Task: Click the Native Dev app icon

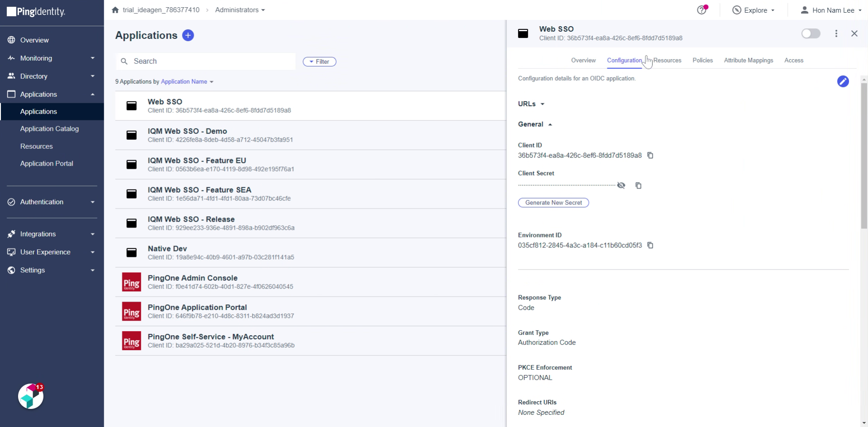Action: pos(131,252)
